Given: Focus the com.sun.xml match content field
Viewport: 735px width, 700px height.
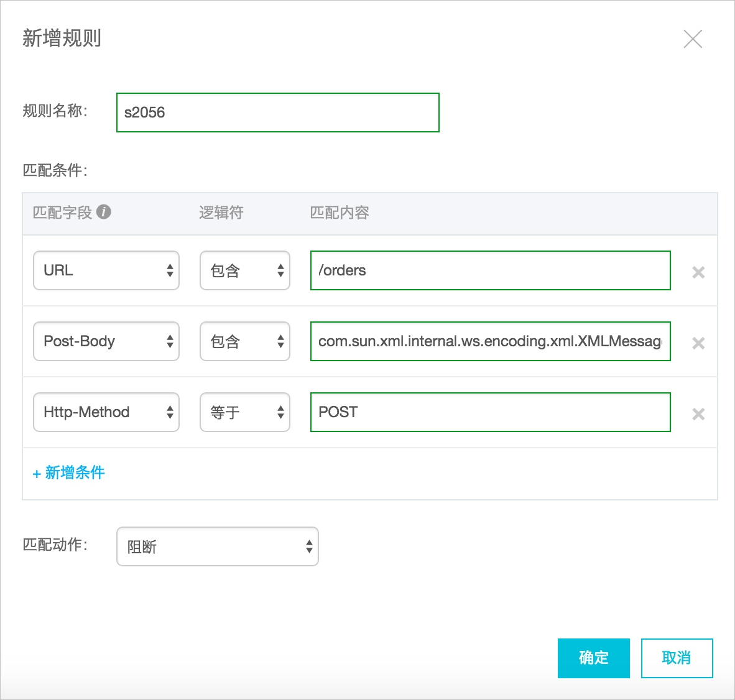Looking at the screenshot, I should 490,341.
